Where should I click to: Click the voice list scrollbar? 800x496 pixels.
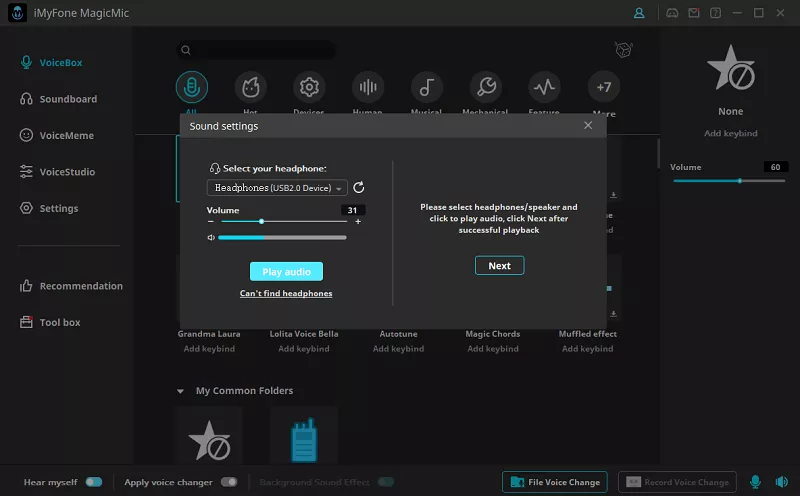(658, 153)
